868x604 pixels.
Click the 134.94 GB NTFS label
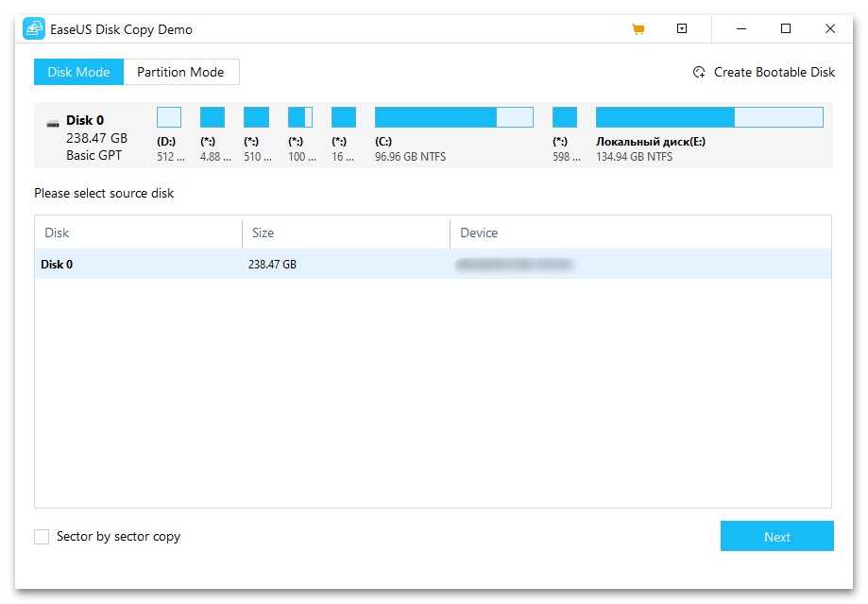coord(635,157)
